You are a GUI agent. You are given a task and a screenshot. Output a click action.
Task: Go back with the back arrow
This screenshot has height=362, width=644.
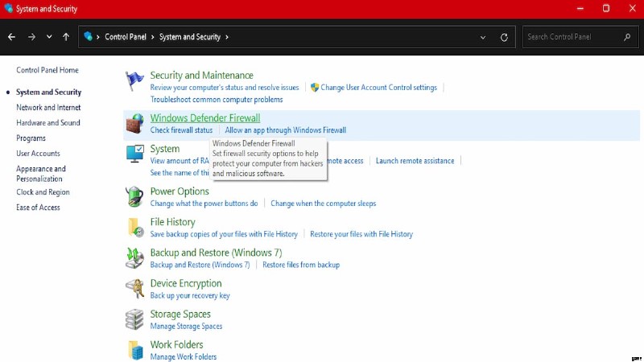tap(11, 37)
